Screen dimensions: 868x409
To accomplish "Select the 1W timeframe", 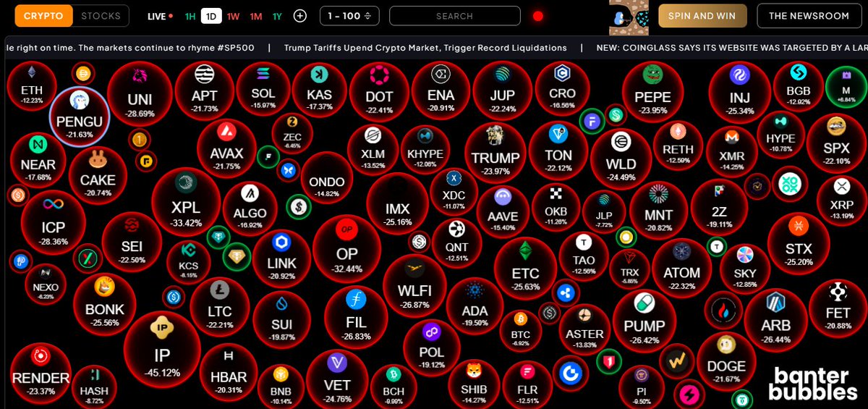I will click(233, 16).
